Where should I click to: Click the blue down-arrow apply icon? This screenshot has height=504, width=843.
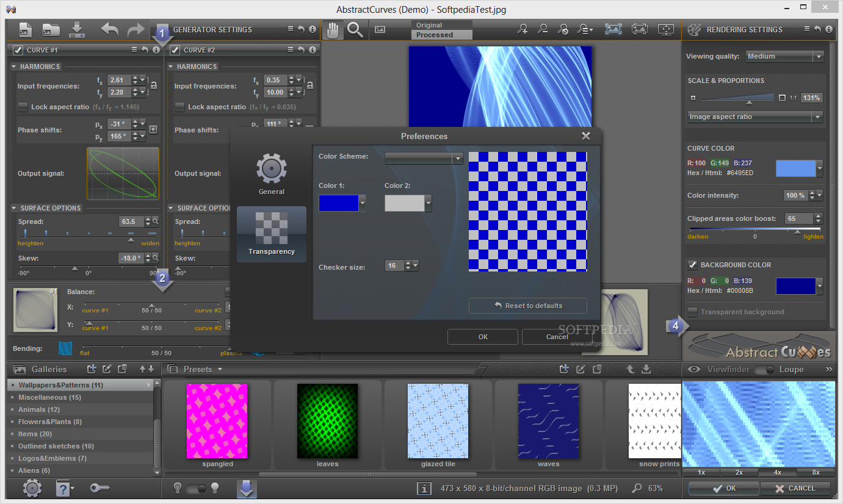[247, 488]
